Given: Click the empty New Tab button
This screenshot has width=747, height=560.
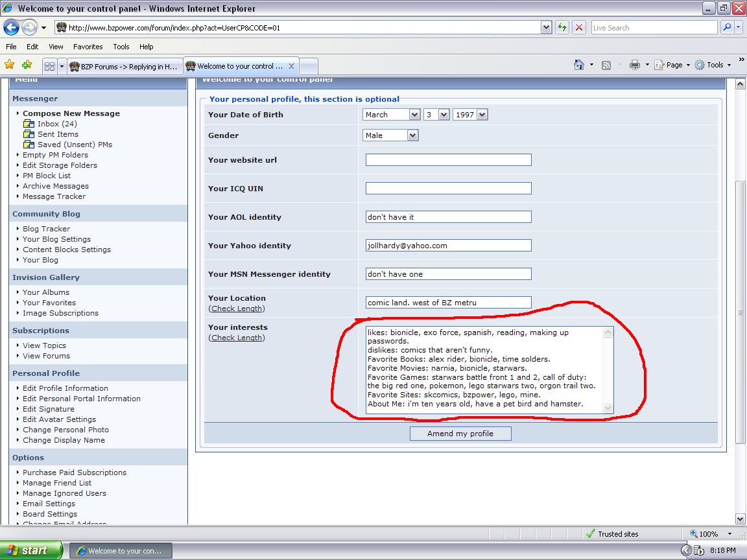Looking at the screenshot, I should 309,67.
